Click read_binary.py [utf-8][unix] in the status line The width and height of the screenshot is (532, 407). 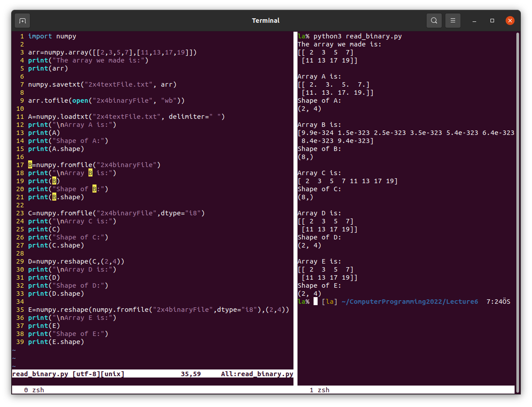point(68,374)
